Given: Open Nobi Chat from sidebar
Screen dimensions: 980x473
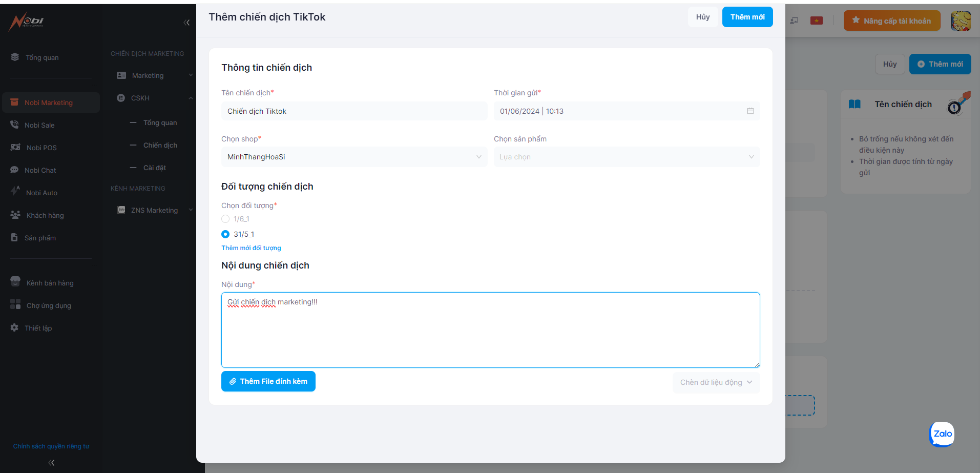Looking at the screenshot, I should (x=40, y=170).
